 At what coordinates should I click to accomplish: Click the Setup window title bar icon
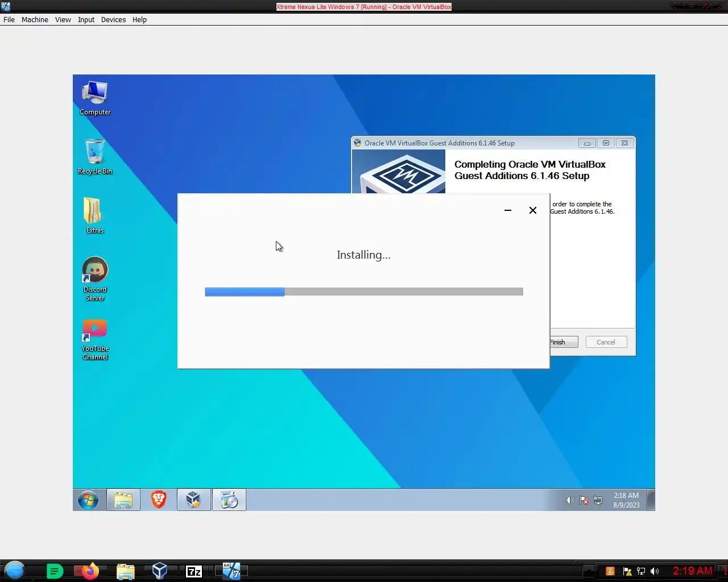click(358, 143)
